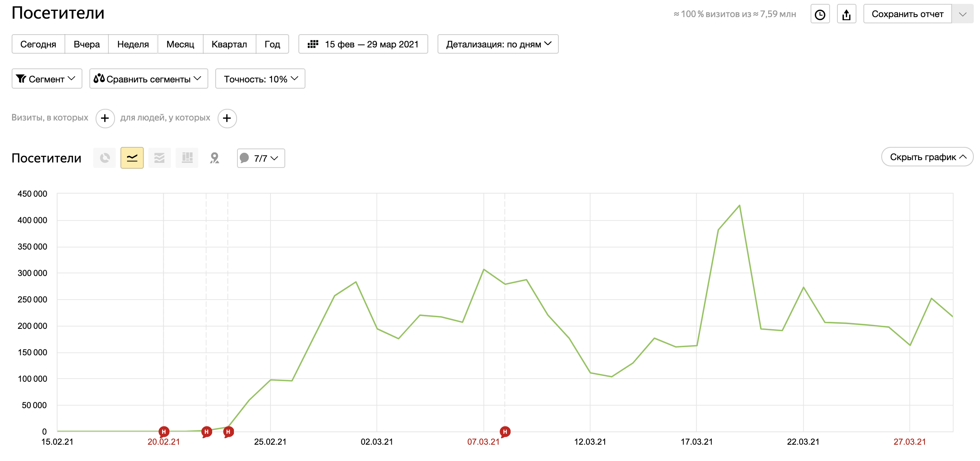
Task: Open the map view icon
Action: 214,158
